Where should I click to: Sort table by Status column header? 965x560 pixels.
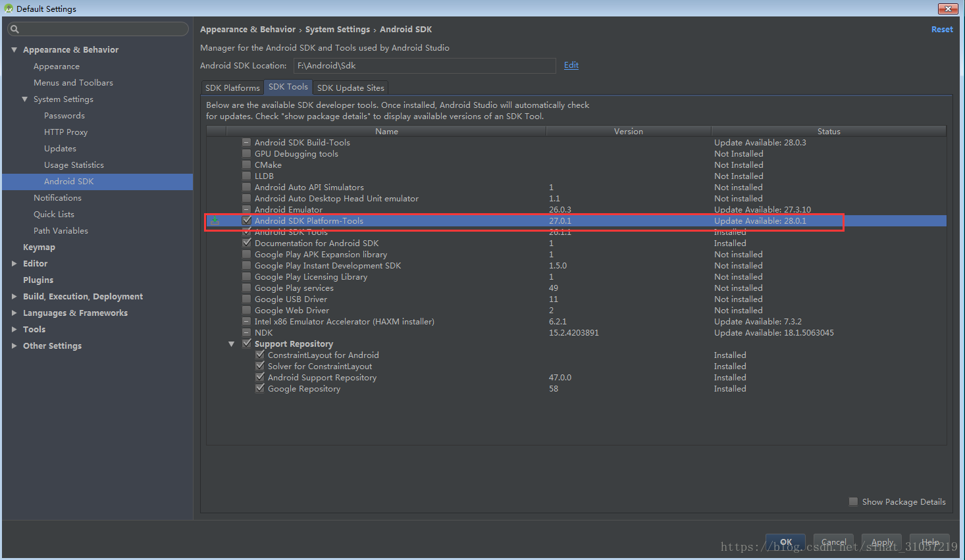click(x=829, y=131)
